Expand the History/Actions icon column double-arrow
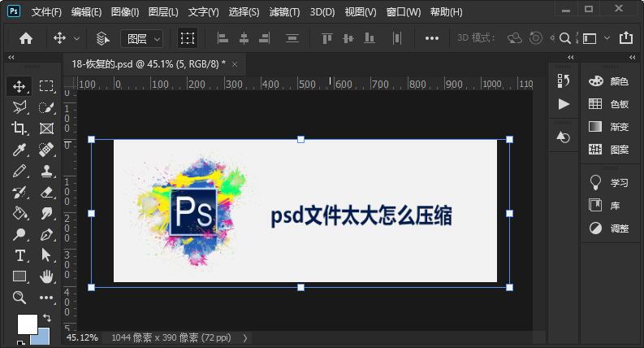 point(570,58)
